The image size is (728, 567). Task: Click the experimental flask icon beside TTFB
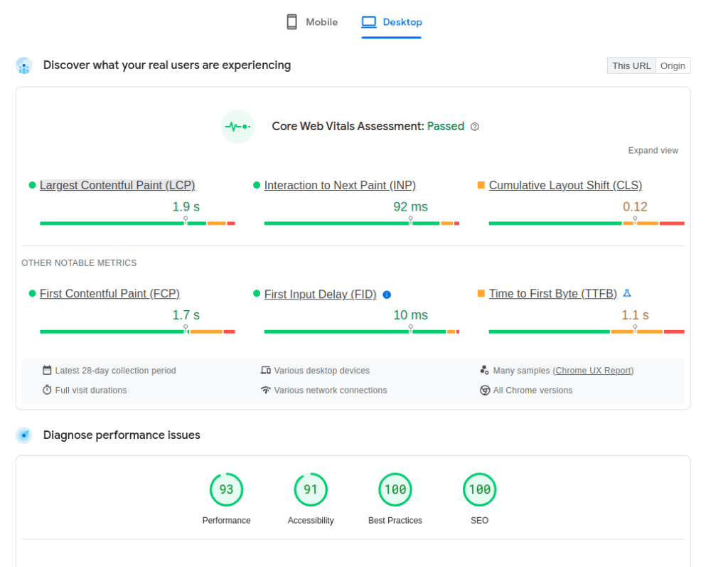click(x=627, y=293)
